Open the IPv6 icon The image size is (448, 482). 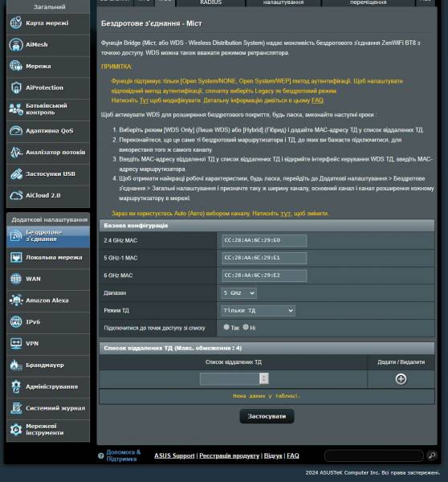(16, 322)
